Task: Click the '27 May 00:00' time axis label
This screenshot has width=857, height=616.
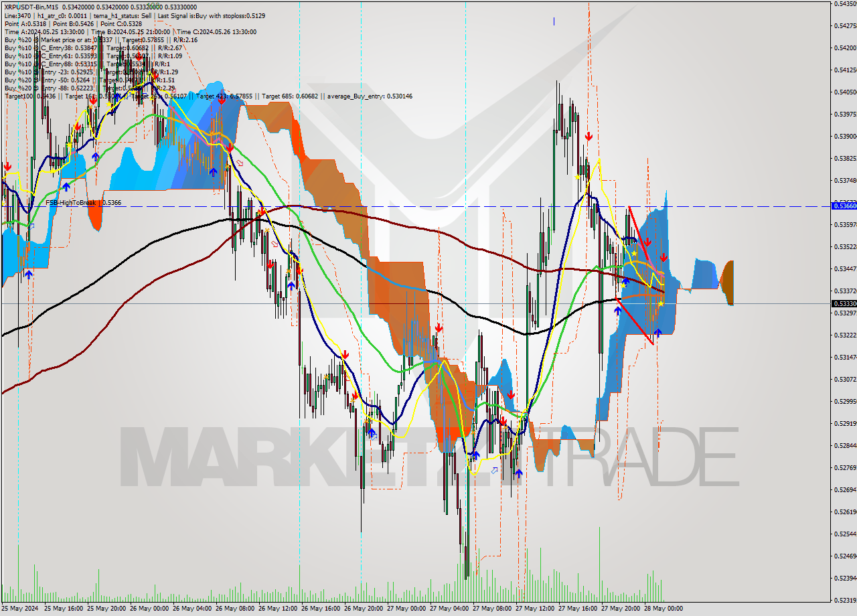Action: pos(407,608)
